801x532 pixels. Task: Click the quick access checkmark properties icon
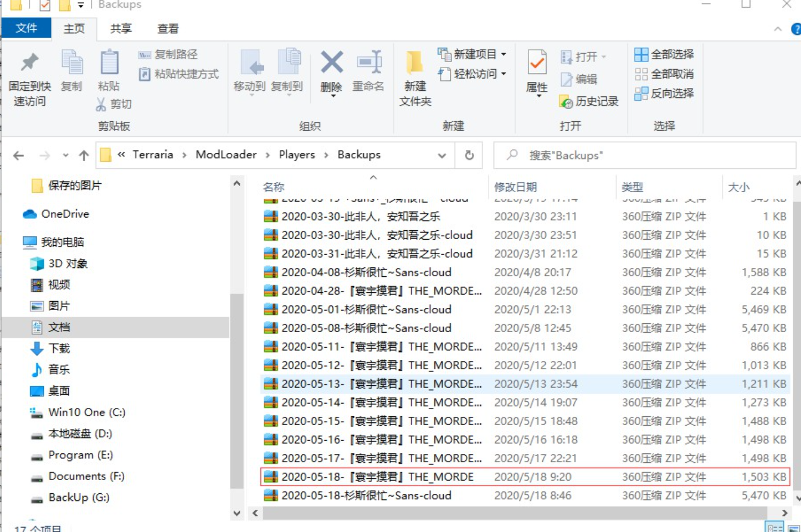coord(45,6)
